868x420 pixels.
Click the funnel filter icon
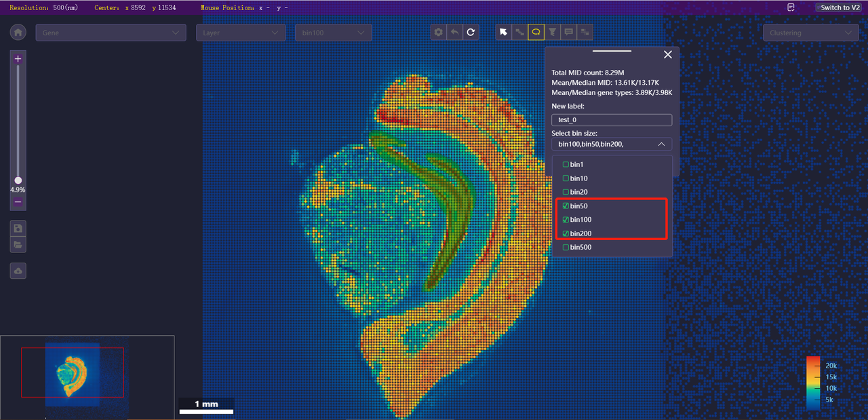click(x=553, y=32)
